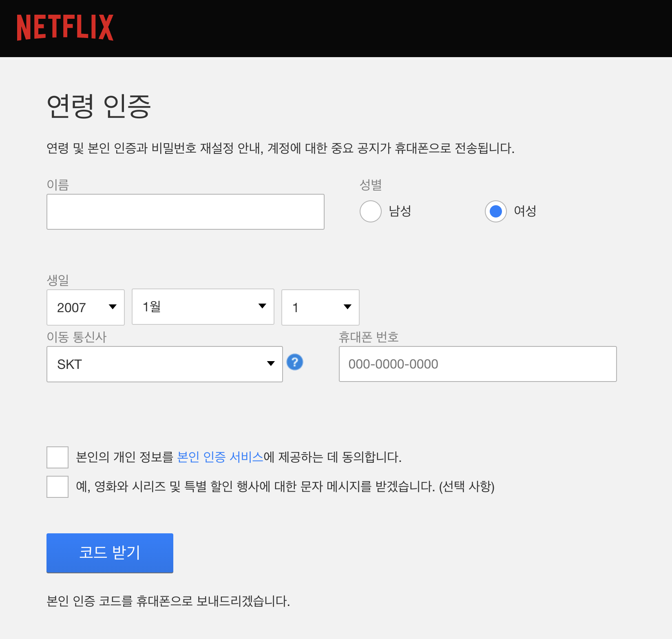Open the birth month dropdown showing 1월
The width and height of the screenshot is (672, 639).
pos(203,307)
